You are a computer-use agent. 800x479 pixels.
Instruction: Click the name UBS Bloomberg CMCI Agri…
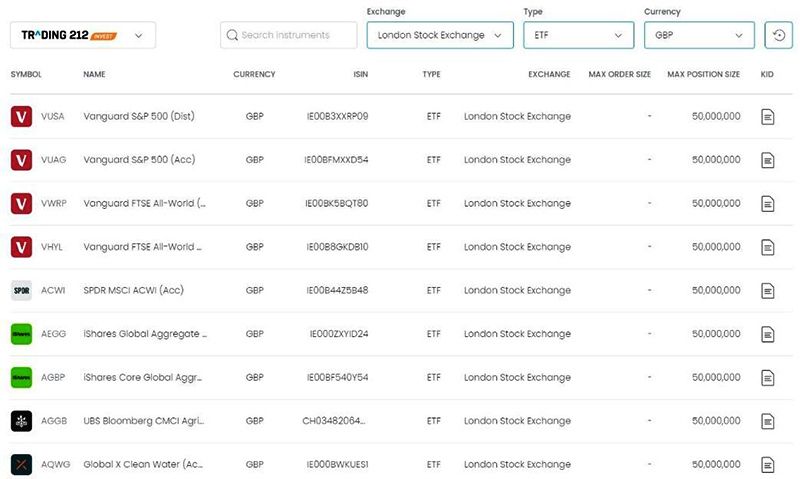point(143,421)
